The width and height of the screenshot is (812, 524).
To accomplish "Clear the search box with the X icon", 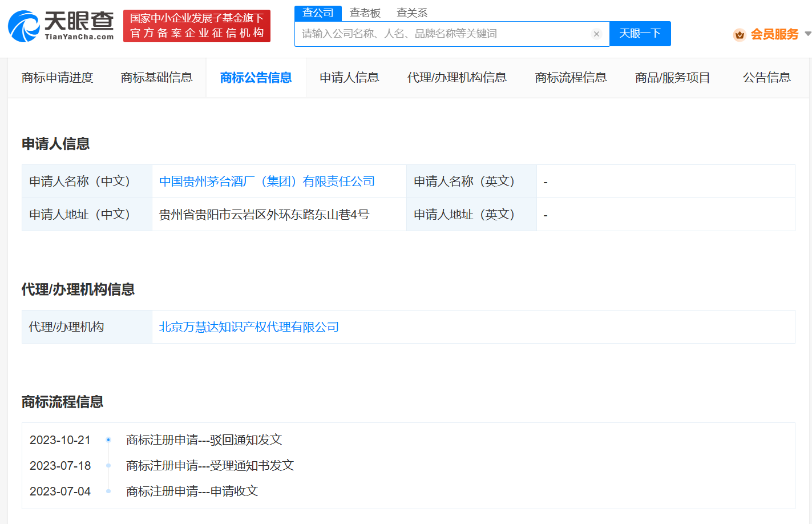I will pyautogui.click(x=596, y=34).
